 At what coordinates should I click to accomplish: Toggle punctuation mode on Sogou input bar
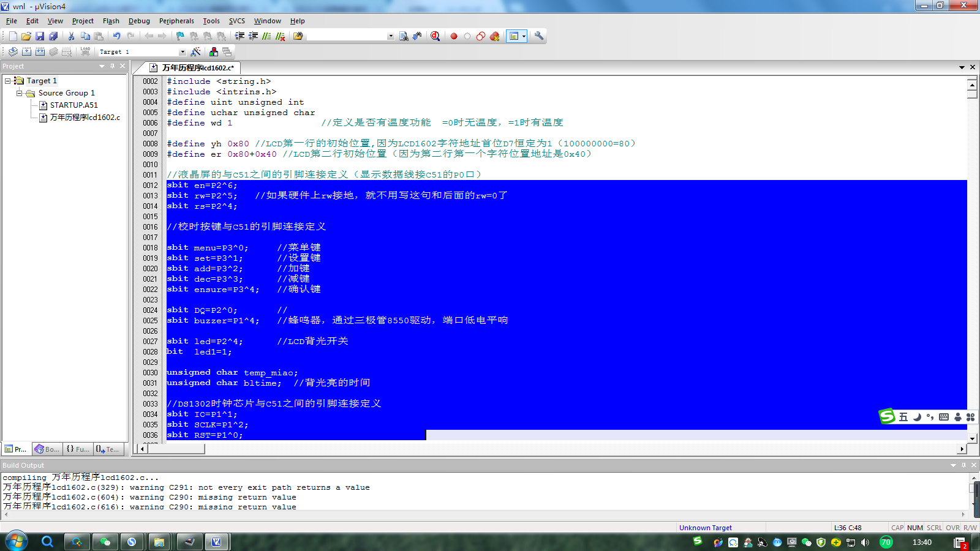pyautogui.click(x=930, y=417)
